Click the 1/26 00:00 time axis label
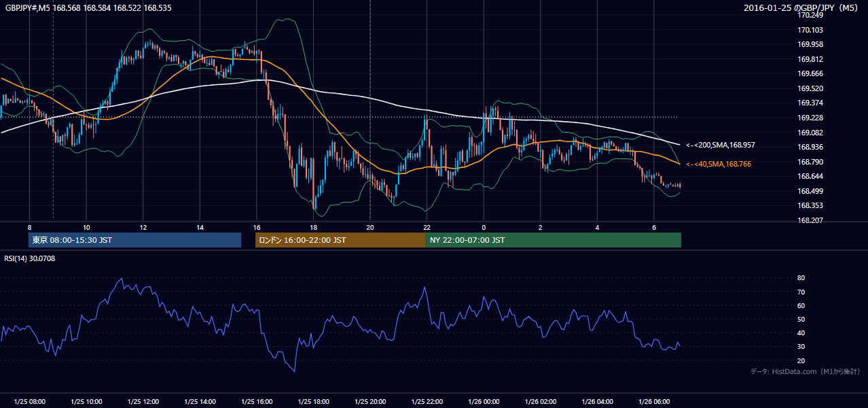Image resolution: width=868 pixels, height=408 pixels. (484, 402)
